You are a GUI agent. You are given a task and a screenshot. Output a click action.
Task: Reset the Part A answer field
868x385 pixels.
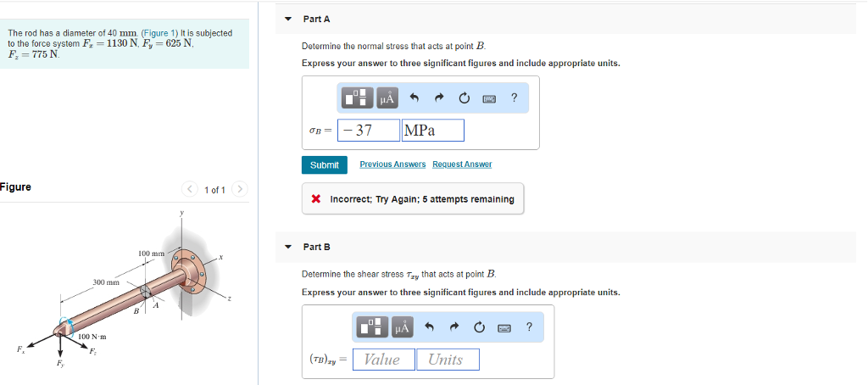pos(464,98)
